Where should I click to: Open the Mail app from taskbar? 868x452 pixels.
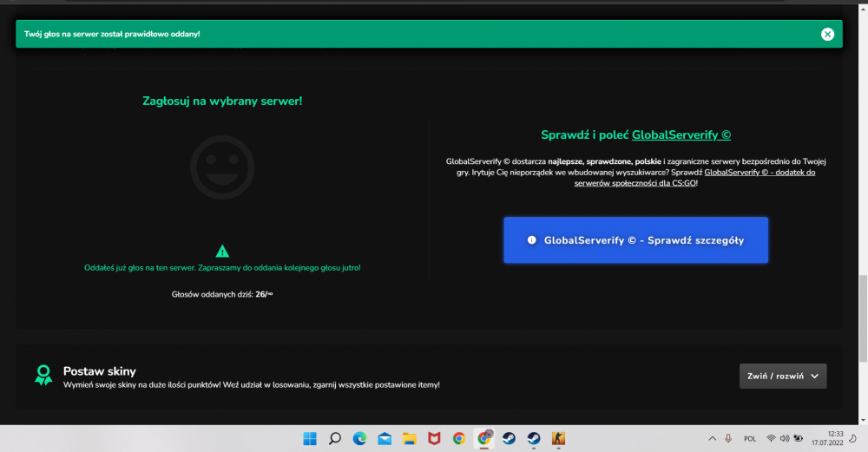click(x=385, y=439)
